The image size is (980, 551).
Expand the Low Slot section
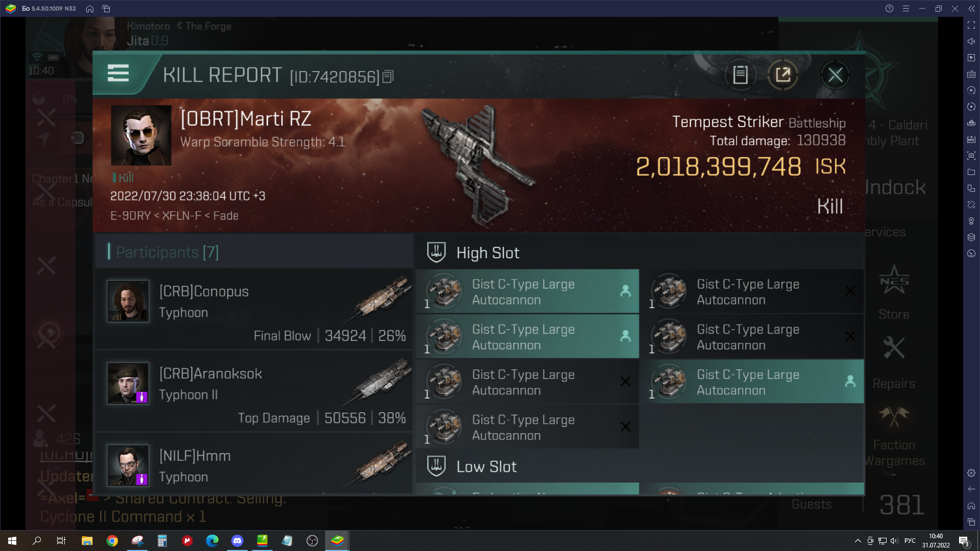click(x=486, y=466)
